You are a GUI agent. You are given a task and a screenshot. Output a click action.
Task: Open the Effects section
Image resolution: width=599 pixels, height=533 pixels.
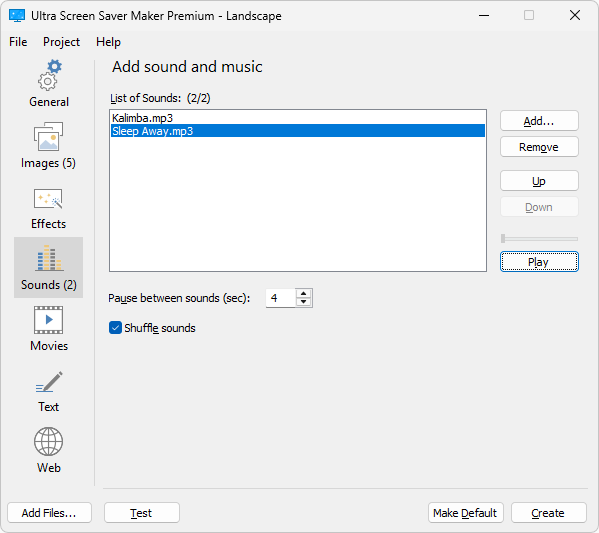click(49, 206)
